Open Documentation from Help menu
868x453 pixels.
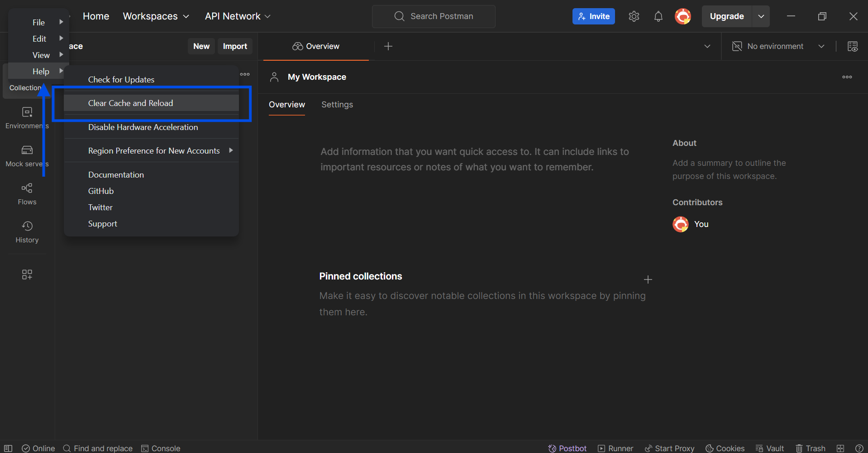[x=151, y=175]
